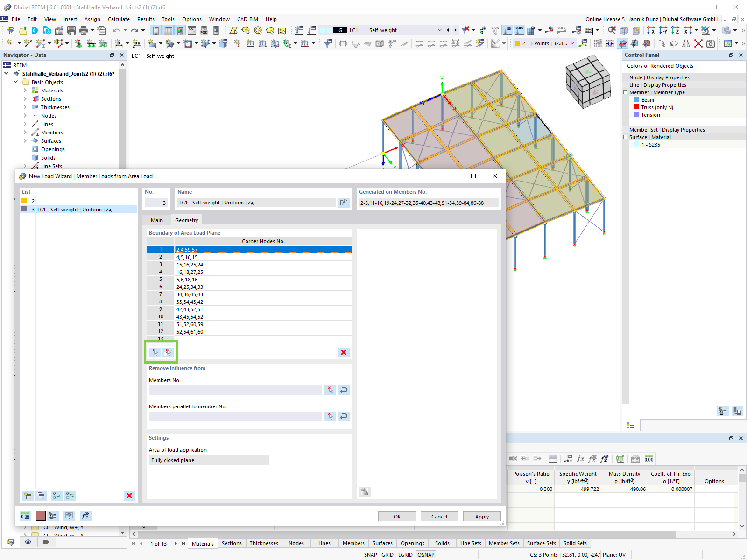Open the fx function editor icon
This screenshot has height=560, width=747.
85,516
